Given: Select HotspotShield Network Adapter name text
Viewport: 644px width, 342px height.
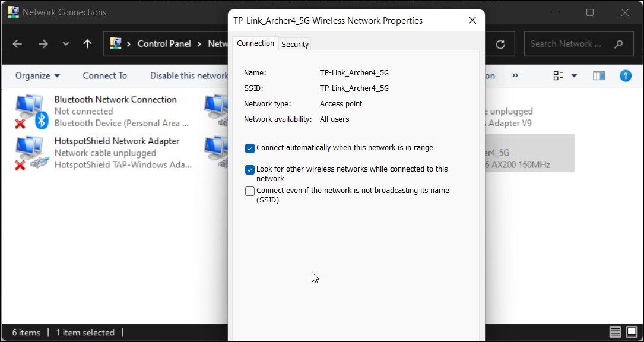Looking at the screenshot, I should pos(117,141).
